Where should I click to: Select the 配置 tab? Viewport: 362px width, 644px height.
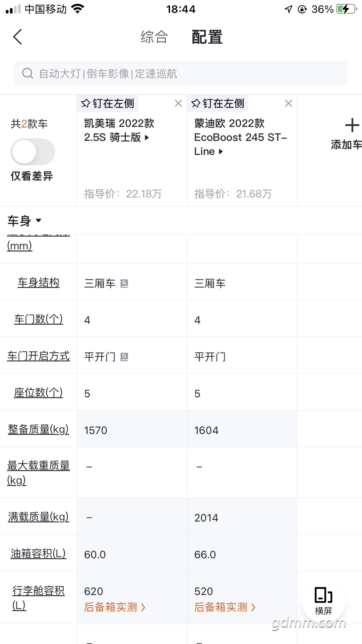pyautogui.click(x=207, y=37)
